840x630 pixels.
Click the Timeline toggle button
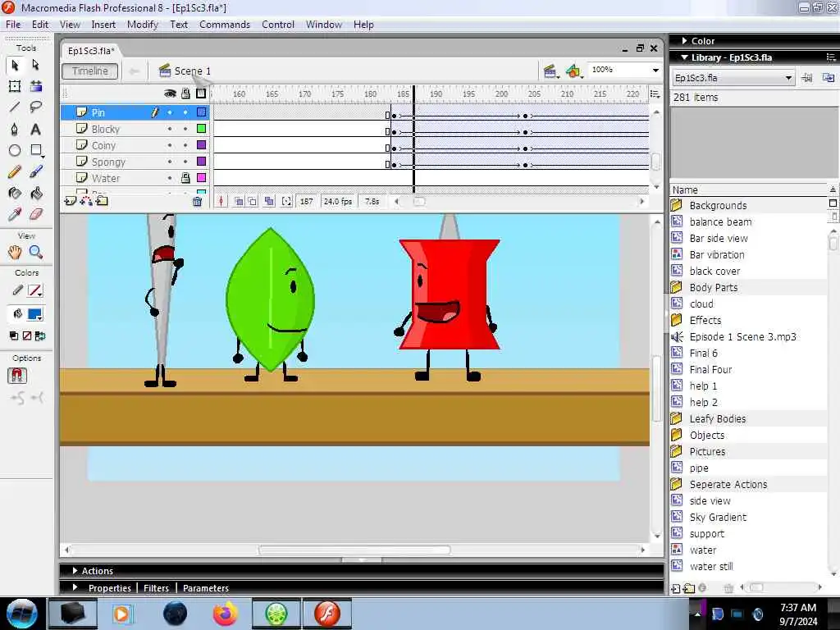pyautogui.click(x=90, y=71)
